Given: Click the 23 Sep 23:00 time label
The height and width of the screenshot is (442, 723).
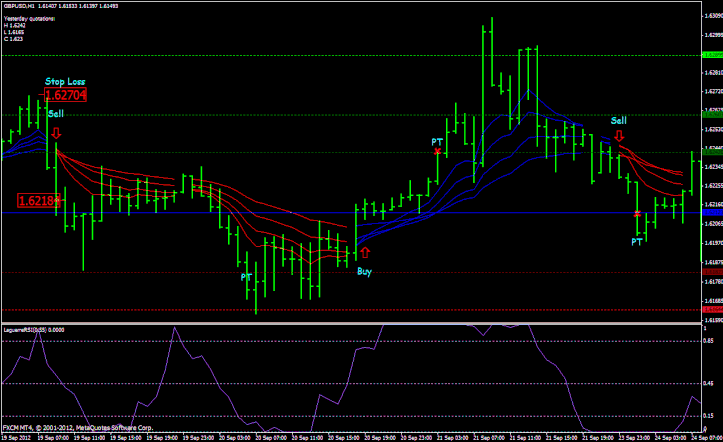Looking at the screenshot, I should coord(634,437).
